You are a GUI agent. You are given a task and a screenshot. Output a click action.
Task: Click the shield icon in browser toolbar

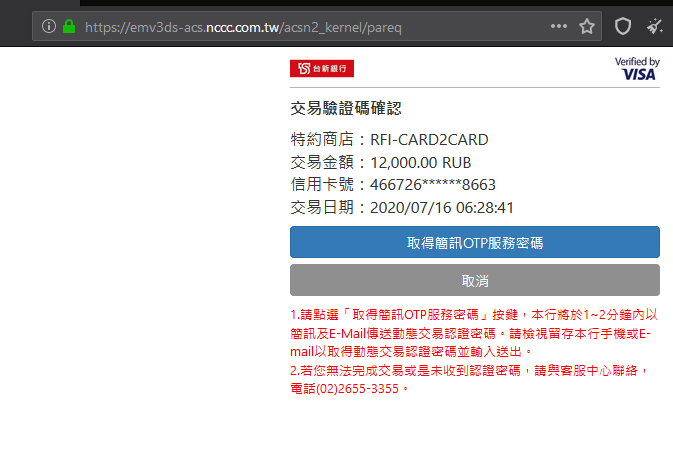tap(622, 26)
